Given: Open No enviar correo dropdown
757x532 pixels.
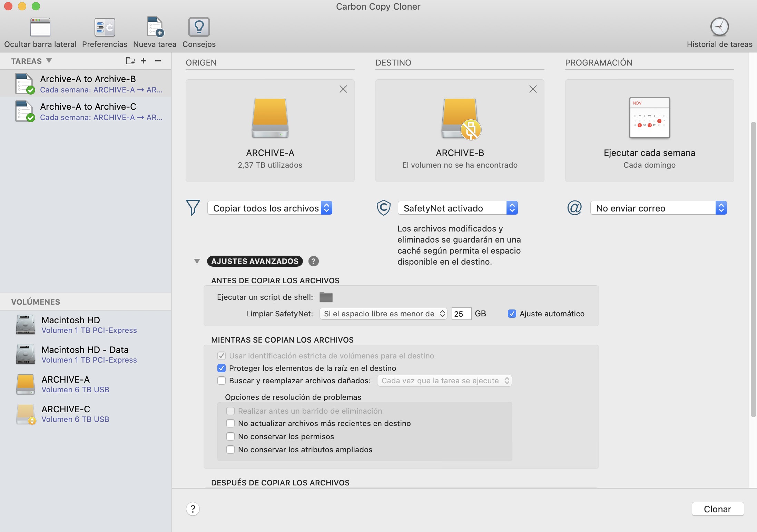Looking at the screenshot, I should 659,208.
